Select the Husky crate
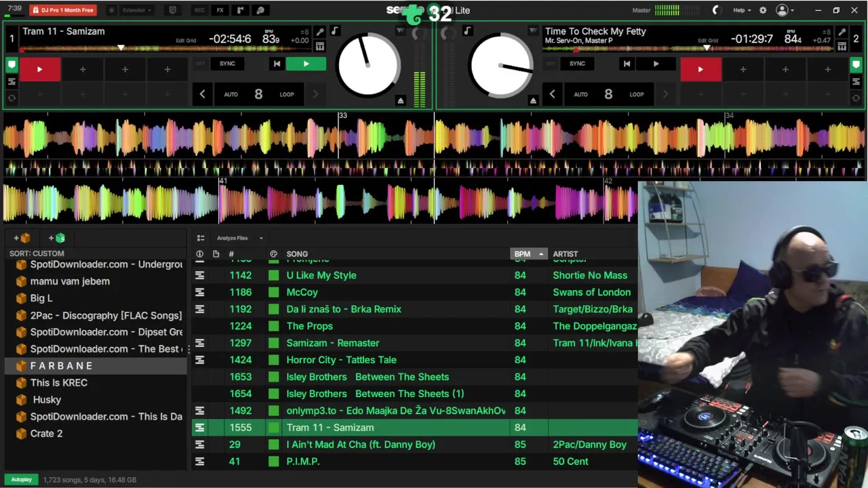868x488 pixels. click(x=47, y=400)
